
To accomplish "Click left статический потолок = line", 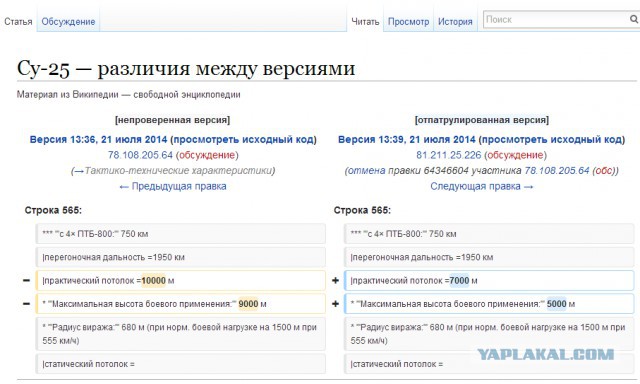I will (181, 364).
